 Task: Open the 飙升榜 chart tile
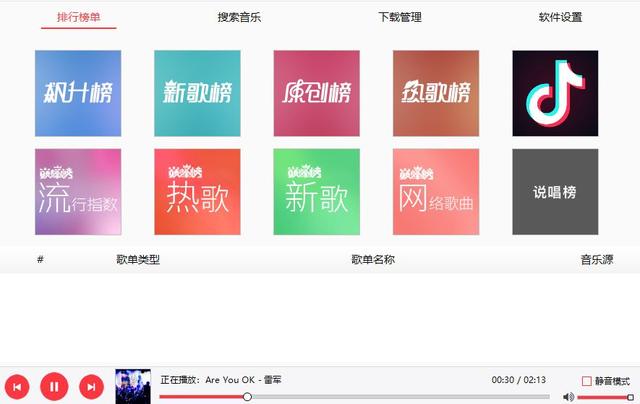pos(78,93)
